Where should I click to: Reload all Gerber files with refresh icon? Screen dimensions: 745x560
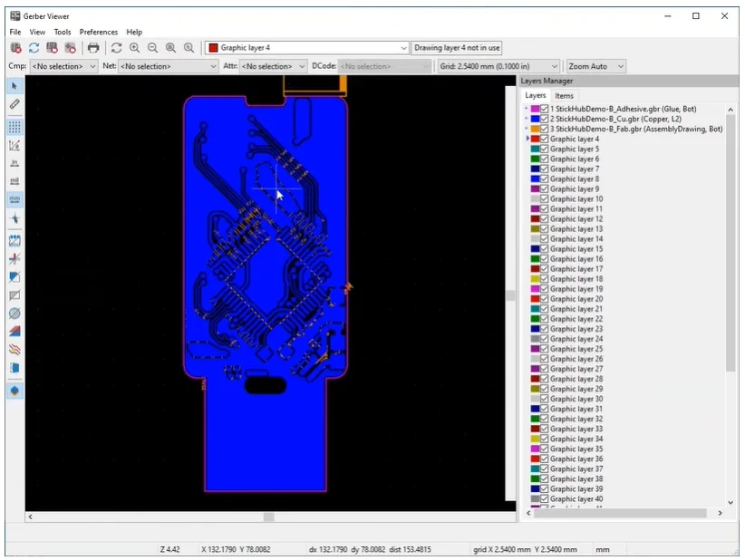click(x=34, y=47)
